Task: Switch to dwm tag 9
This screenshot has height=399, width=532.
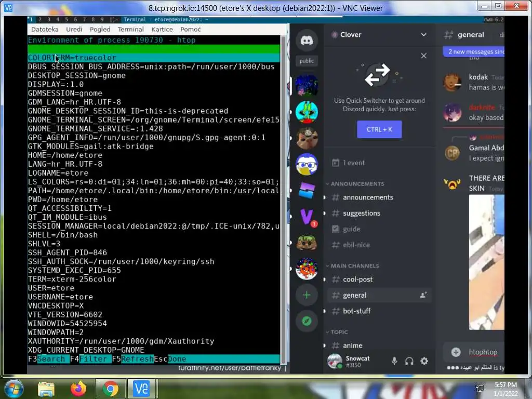Action: click(x=102, y=20)
